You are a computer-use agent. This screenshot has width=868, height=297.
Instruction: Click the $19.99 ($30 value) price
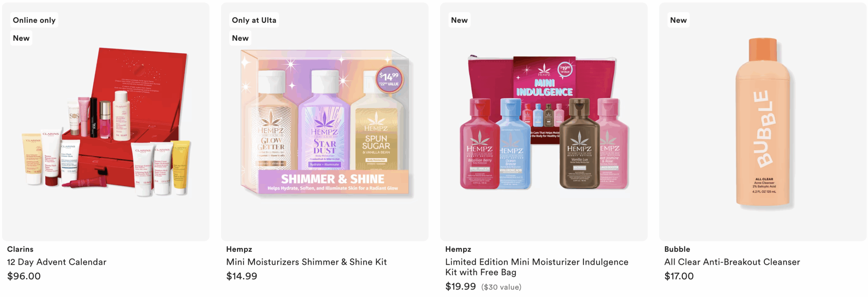[484, 286]
